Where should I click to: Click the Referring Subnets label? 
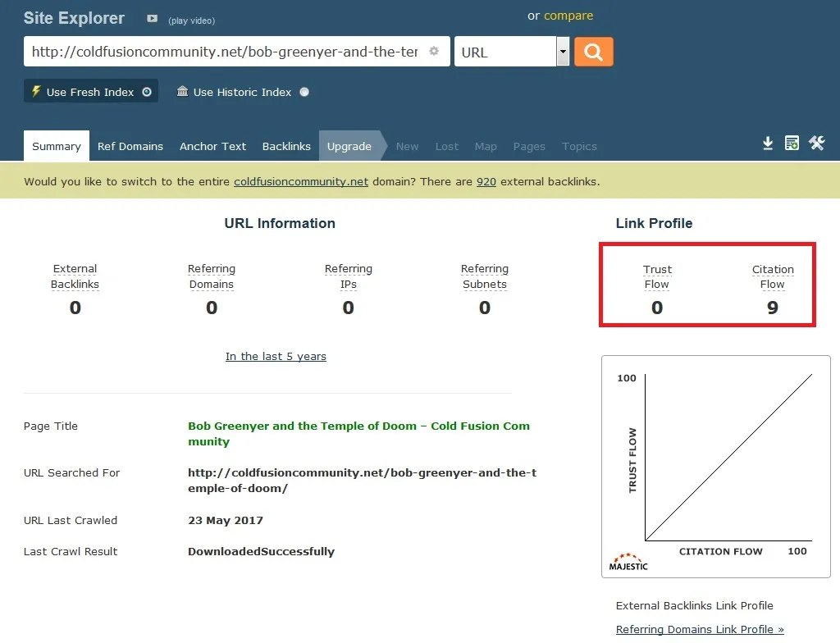[x=485, y=276]
